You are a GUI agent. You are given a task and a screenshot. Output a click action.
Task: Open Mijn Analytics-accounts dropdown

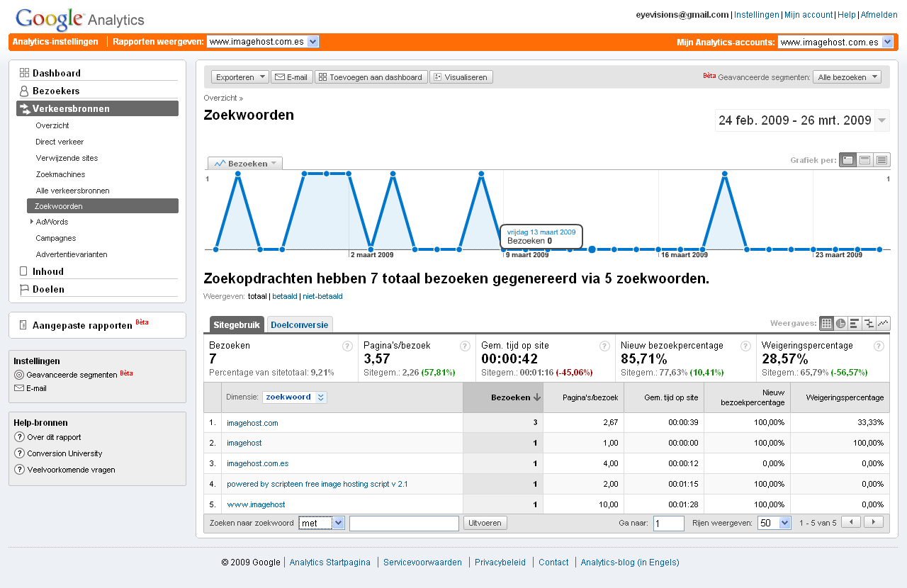[x=835, y=42]
